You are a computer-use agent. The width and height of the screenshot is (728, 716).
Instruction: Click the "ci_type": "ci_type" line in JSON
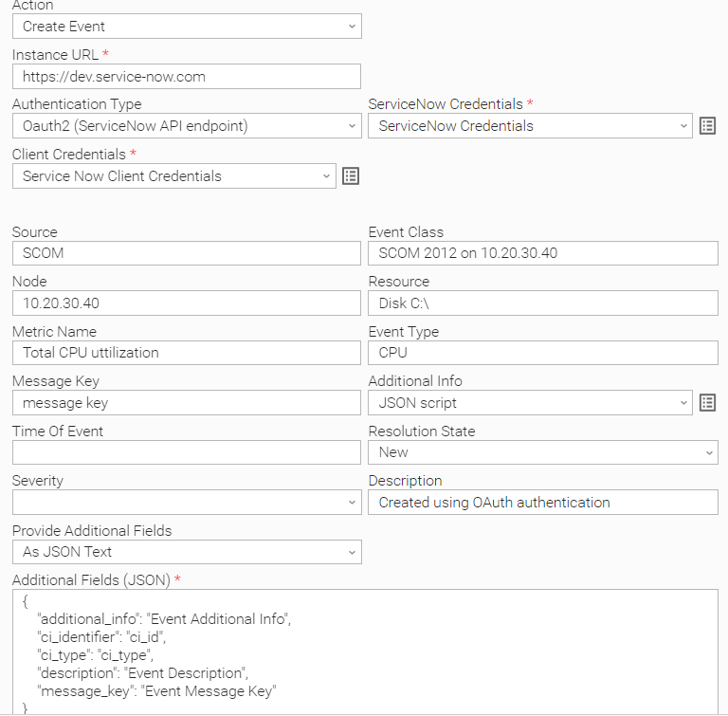[95, 655]
